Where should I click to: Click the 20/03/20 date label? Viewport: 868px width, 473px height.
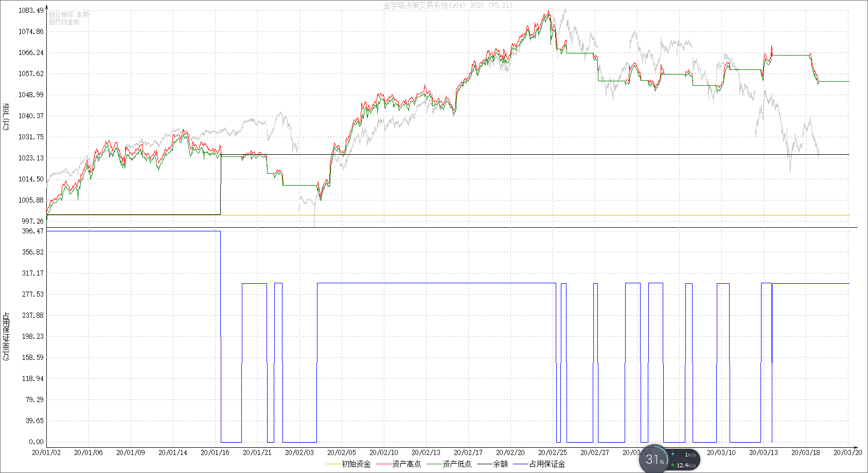848,452
